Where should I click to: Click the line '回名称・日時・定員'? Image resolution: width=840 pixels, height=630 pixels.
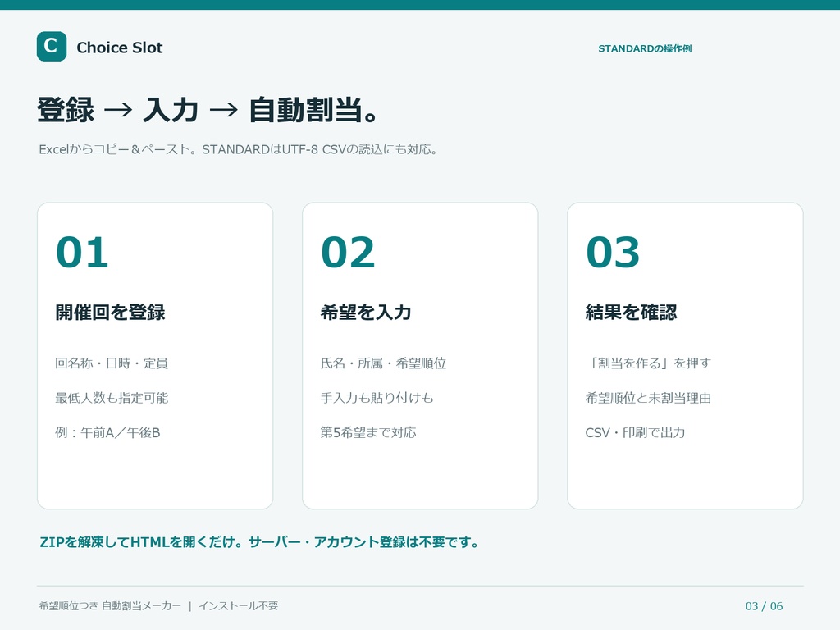[x=112, y=363]
